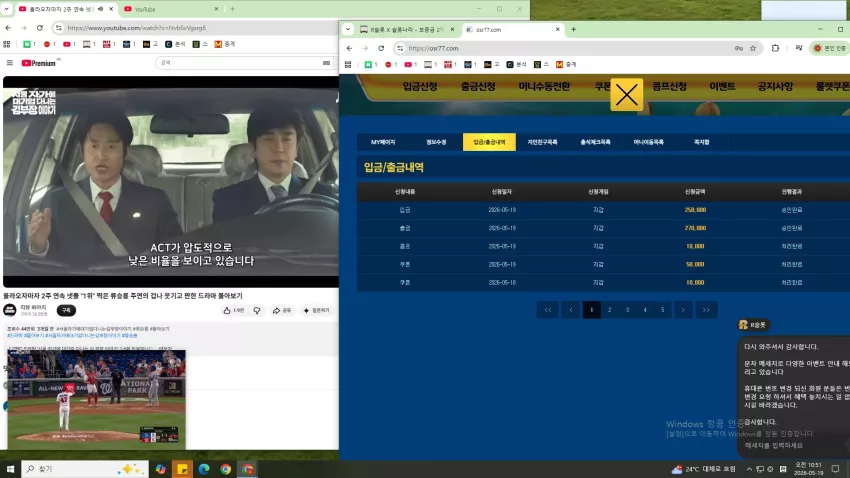Open Sticky Notes from taskbar
850x478 pixels.
tap(182, 469)
